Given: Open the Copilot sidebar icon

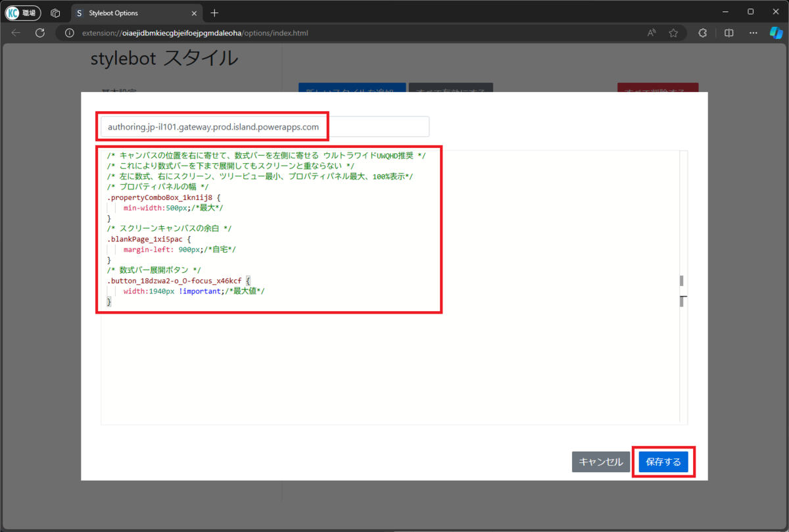Looking at the screenshot, I should [x=777, y=33].
